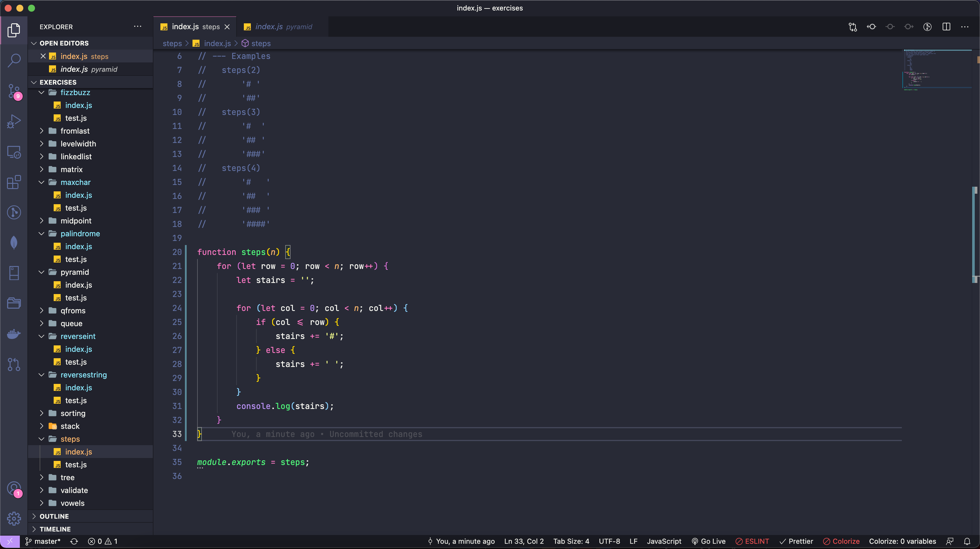Open the Run and Debug view
Image resolution: width=980 pixels, height=549 pixels.
point(14,122)
